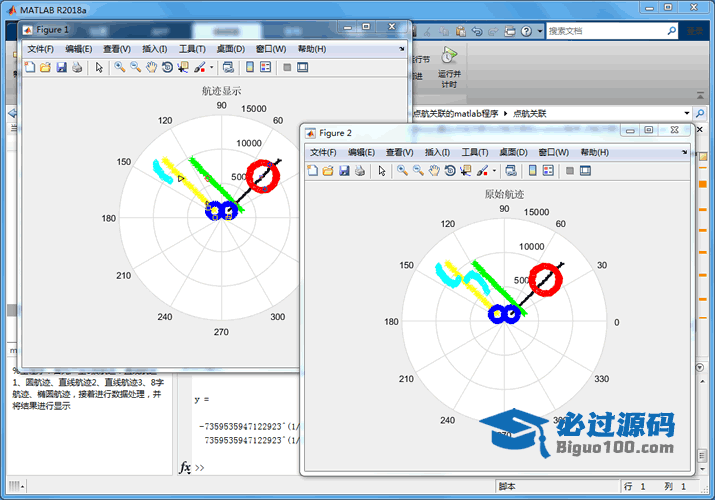Click Open File icon in Figure 2 toolbar
715x500 pixels.
pos(328,171)
